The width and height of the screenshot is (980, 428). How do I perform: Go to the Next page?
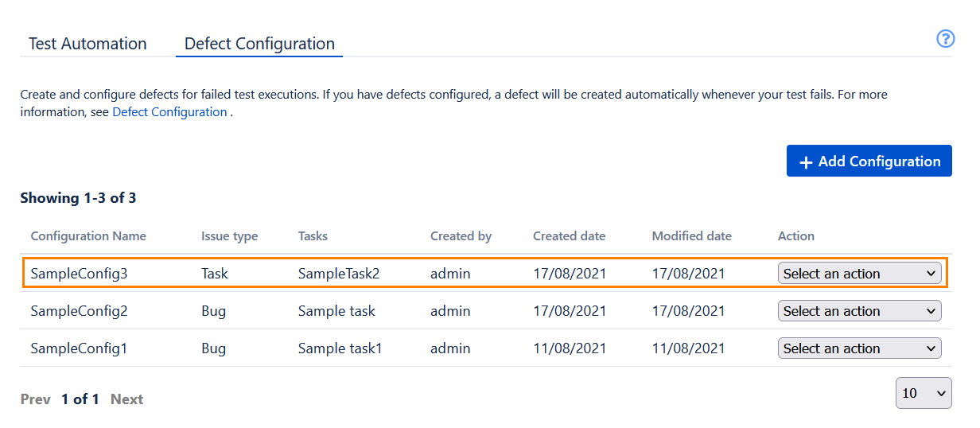(126, 399)
